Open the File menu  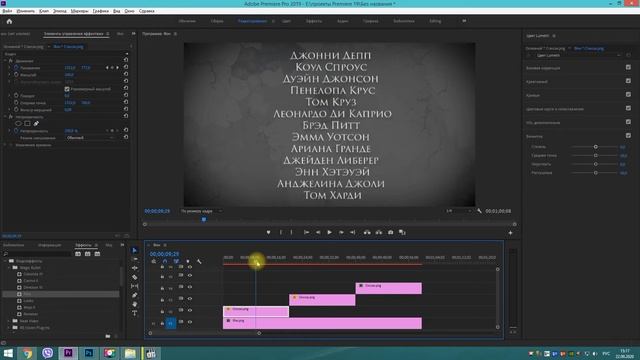click(x=7, y=11)
